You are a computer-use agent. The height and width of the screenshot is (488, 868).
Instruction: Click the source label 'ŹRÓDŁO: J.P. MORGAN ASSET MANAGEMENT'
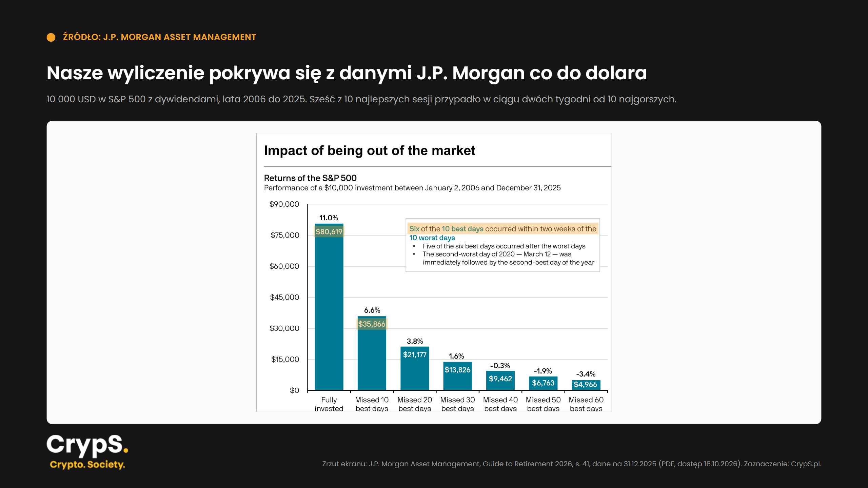159,37
